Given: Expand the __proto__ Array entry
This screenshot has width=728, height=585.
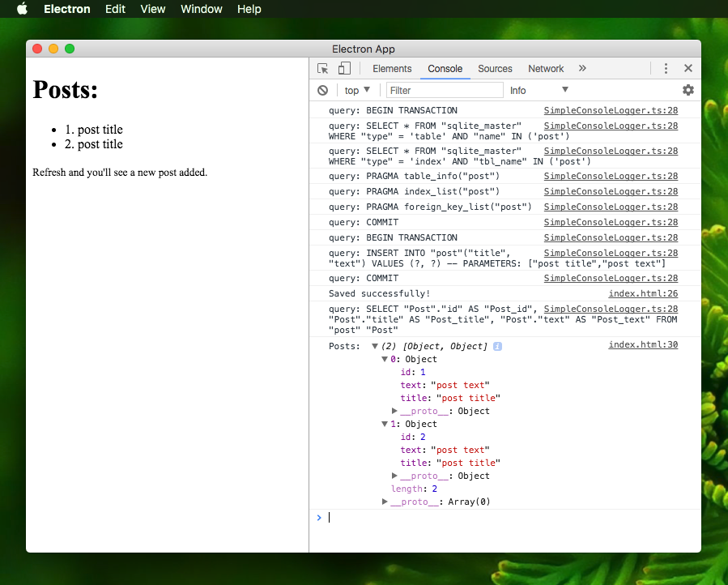Looking at the screenshot, I should click(385, 502).
